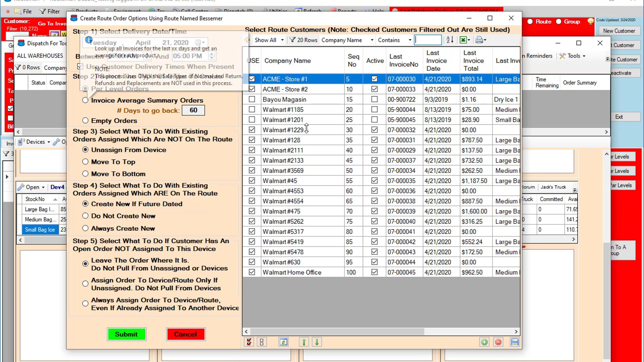Open the File menu
Viewport: 644px width, 362px height.
pos(23,11)
